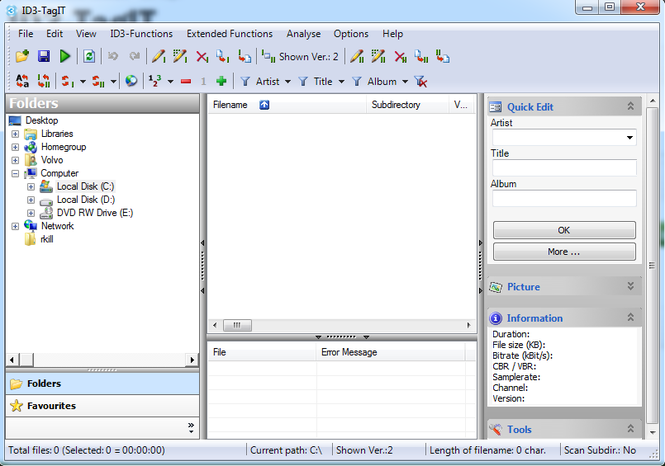The height and width of the screenshot is (466, 665).
Task: Open the Artist filter dropdown
Action: pyautogui.click(x=288, y=81)
